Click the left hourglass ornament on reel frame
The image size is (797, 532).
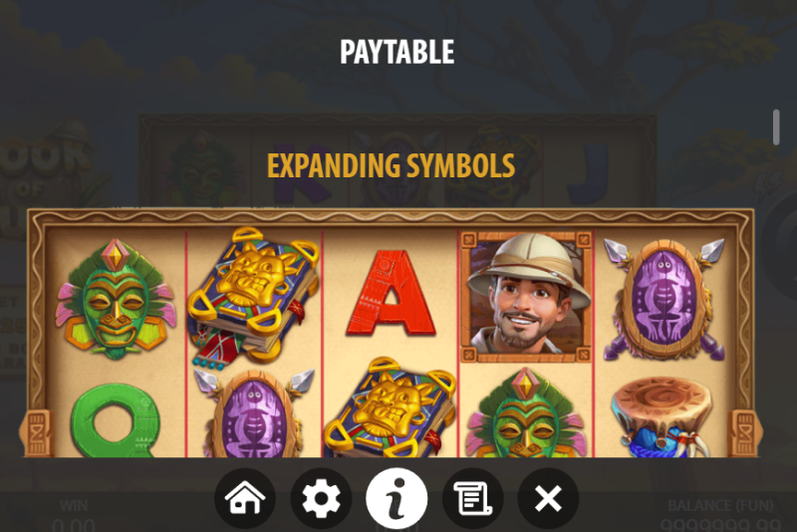(x=37, y=433)
